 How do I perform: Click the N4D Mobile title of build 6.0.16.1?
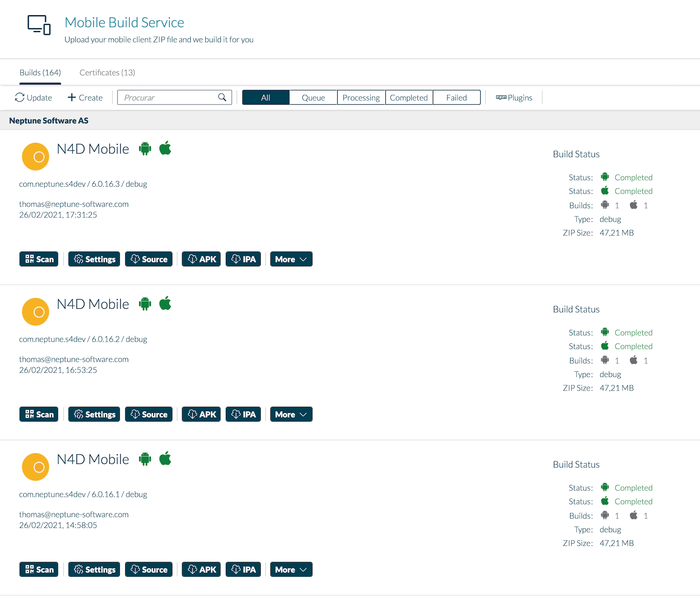[93, 459]
